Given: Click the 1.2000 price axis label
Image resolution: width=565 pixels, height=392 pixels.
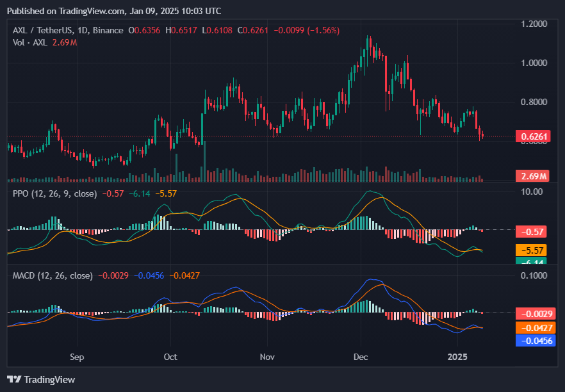Looking at the screenshot, I should (534, 24).
